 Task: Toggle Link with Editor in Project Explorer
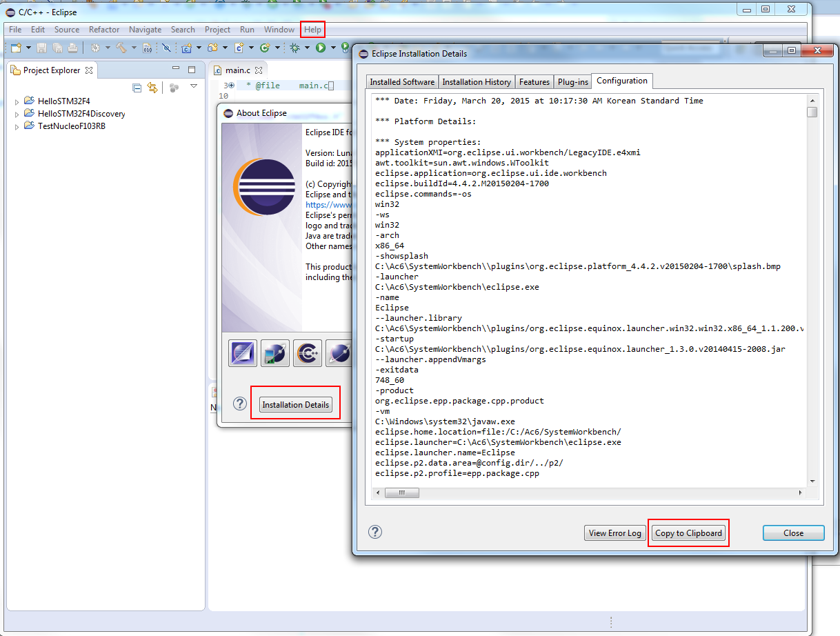pos(152,88)
